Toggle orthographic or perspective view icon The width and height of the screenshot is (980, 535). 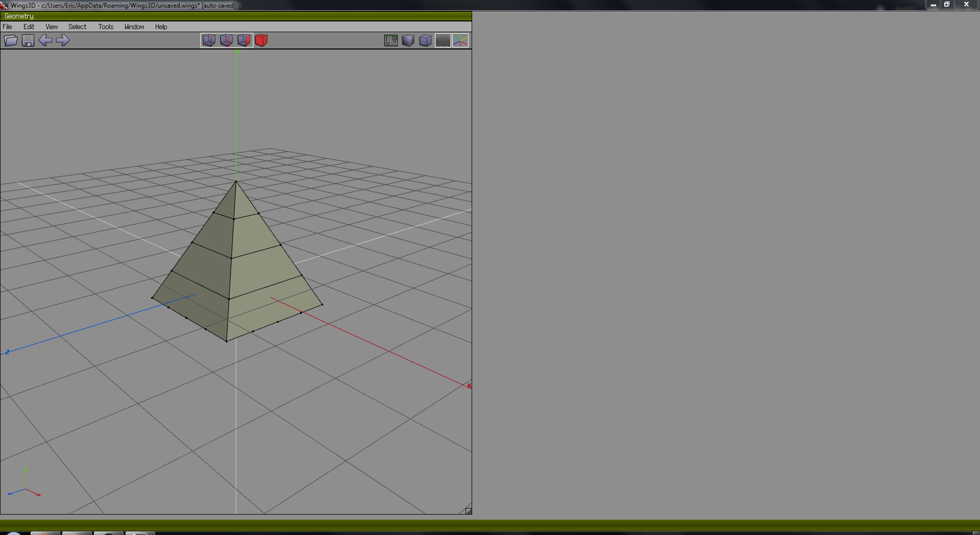pos(426,40)
